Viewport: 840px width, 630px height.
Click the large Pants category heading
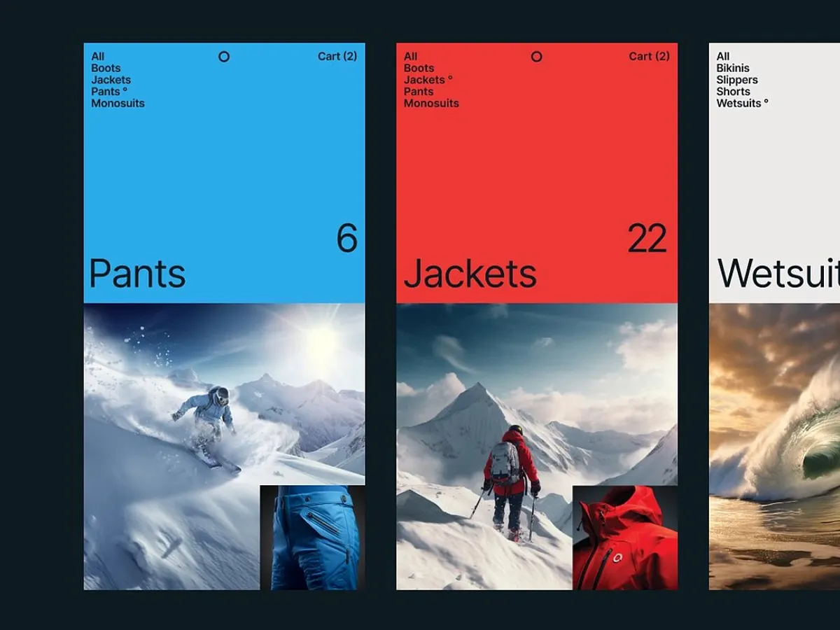point(138,273)
